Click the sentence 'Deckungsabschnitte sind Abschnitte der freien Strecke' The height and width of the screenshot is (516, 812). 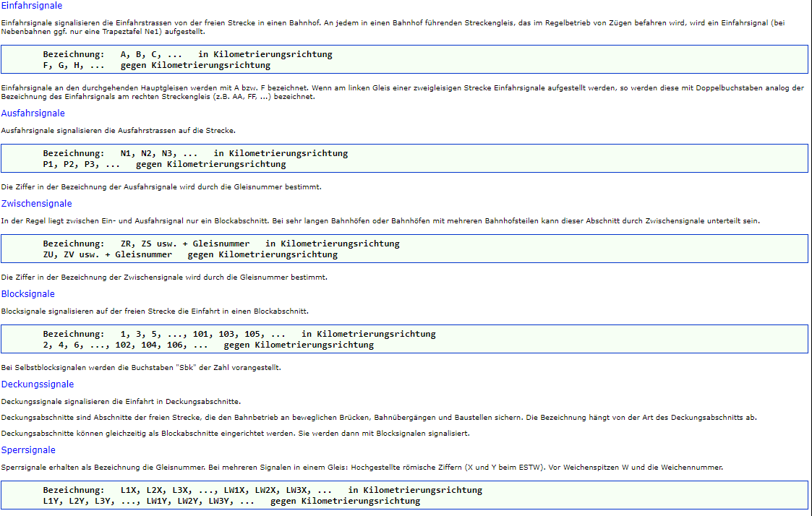coord(379,417)
